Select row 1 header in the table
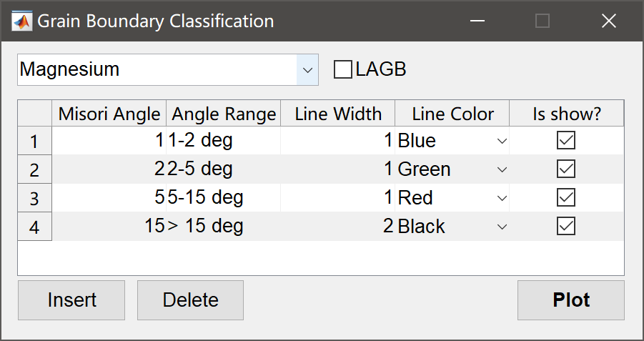This screenshot has width=644, height=341. pyautogui.click(x=34, y=142)
